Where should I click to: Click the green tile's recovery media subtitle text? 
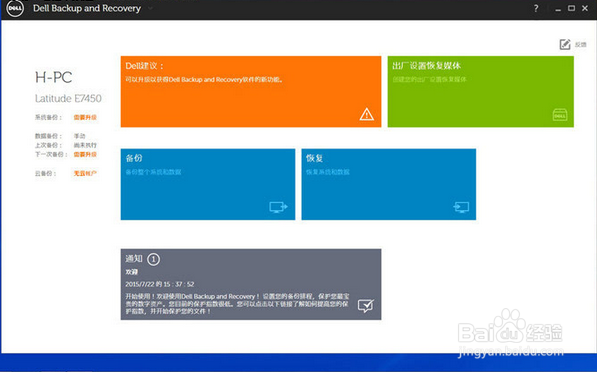pos(429,80)
